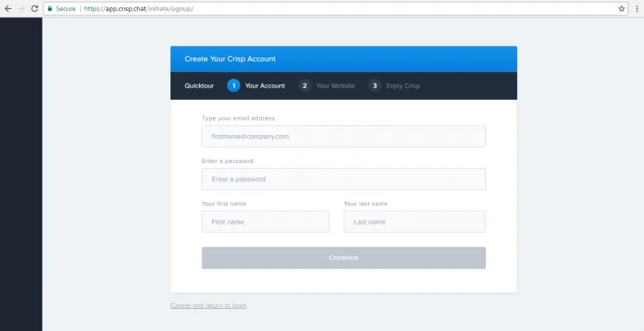
Task: Click the 'Your first name' label
Action: click(x=224, y=204)
